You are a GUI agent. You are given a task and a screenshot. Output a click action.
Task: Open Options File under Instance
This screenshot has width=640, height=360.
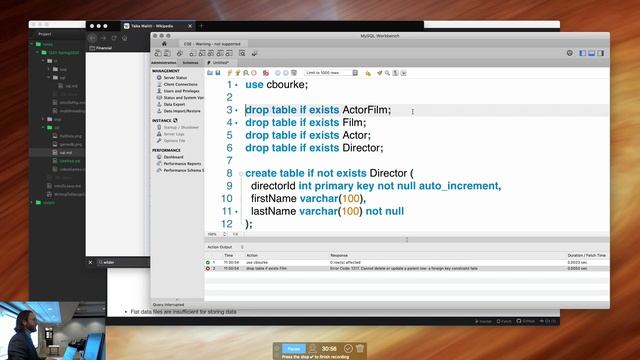pyautogui.click(x=174, y=140)
